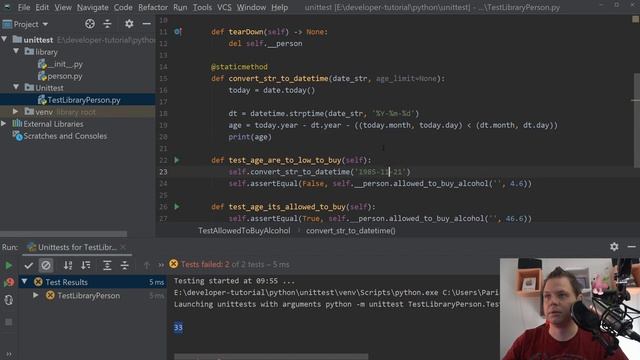The width and height of the screenshot is (640, 360).
Task: Click the highlighted 33 console output
Action: [178, 327]
